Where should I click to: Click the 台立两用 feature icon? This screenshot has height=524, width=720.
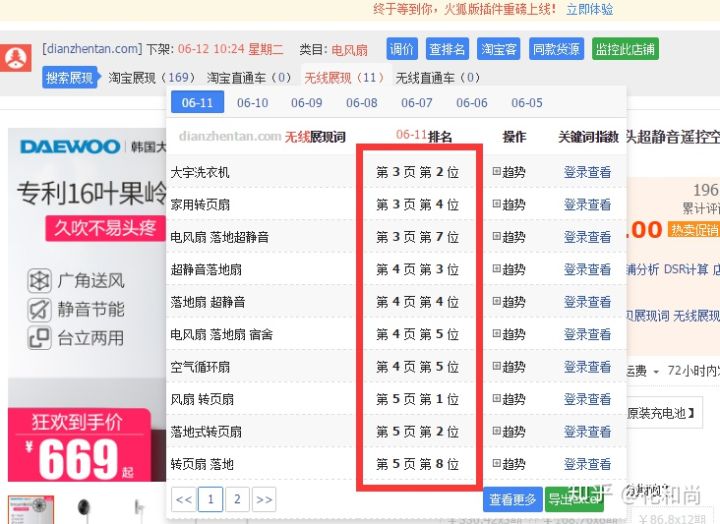click(x=39, y=338)
